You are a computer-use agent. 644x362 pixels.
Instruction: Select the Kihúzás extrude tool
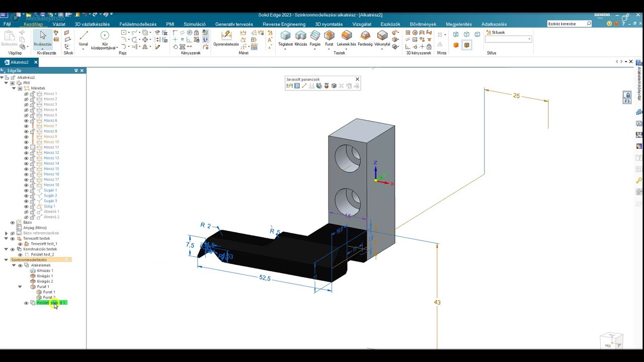[x=301, y=38]
